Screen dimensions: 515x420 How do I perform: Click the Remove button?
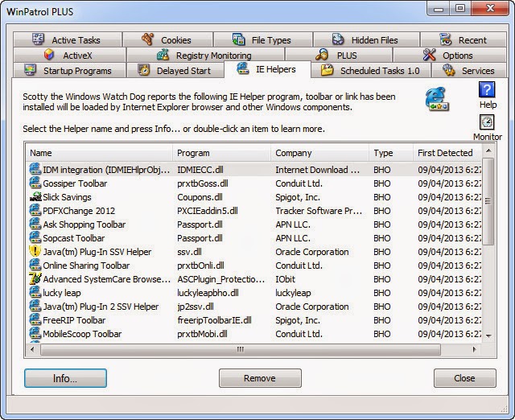coord(260,378)
